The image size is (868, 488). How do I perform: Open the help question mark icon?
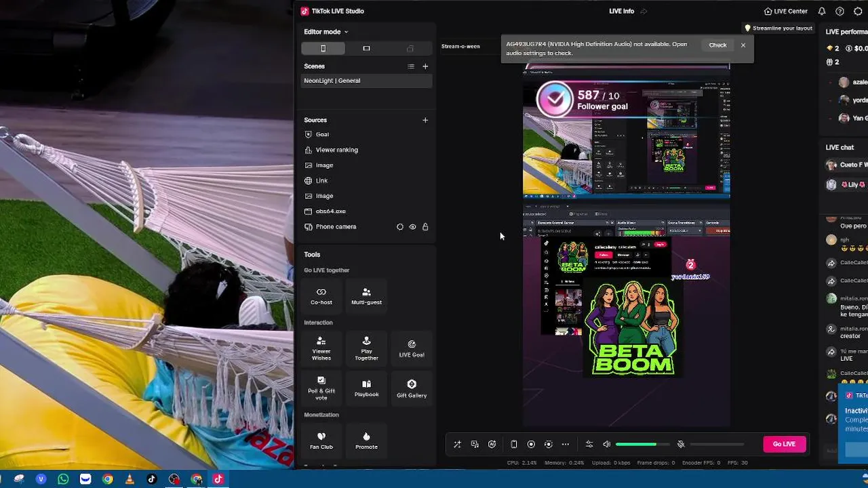(840, 12)
